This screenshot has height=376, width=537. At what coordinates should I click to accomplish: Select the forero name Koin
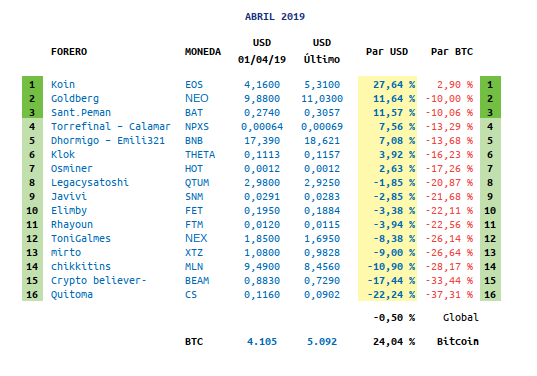[63, 84]
